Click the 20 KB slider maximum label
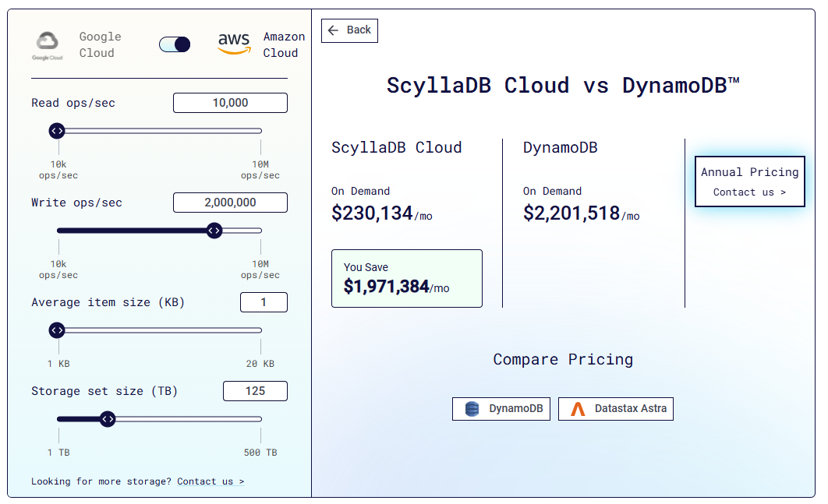 coord(260,364)
